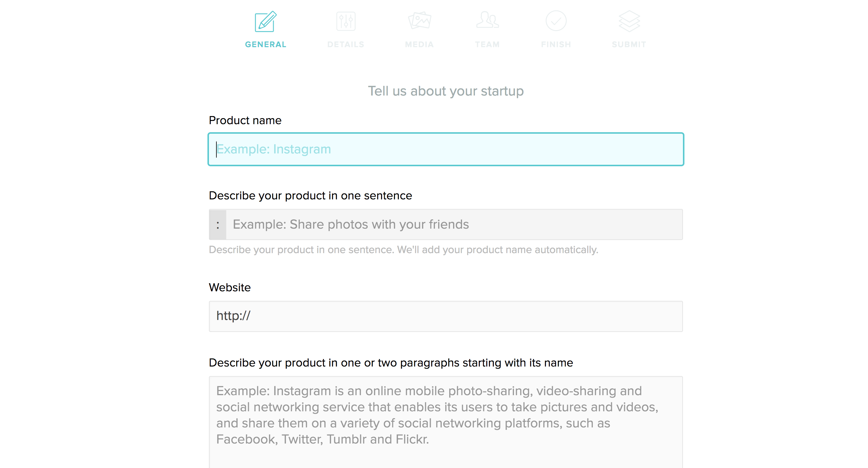Image resolution: width=868 pixels, height=468 pixels.
Task: Open the Details step sliders icon
Action: pyautogui.click(x=346, y=21)
